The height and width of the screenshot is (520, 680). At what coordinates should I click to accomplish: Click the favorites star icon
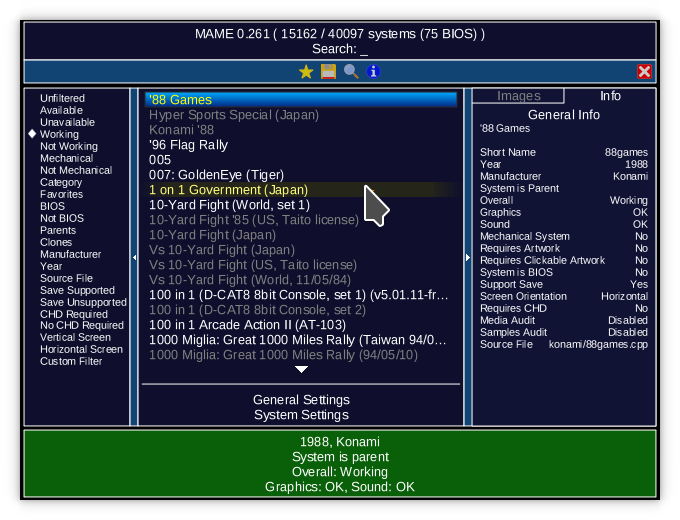(x=306, y=71)
